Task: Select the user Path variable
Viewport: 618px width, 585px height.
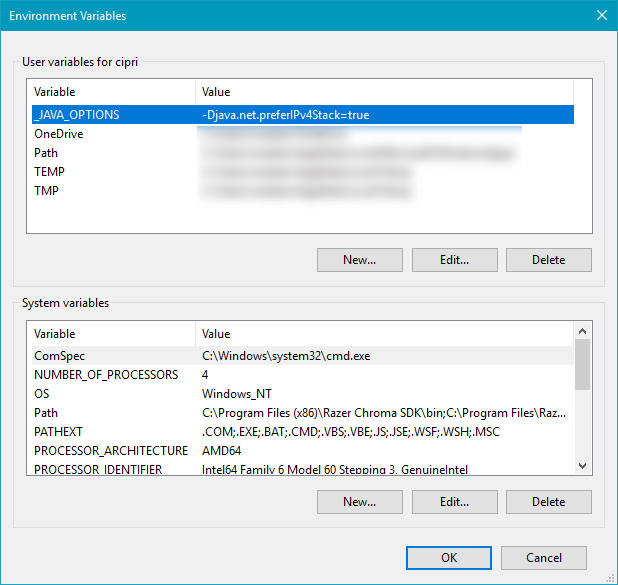Action: pos(303,153)
